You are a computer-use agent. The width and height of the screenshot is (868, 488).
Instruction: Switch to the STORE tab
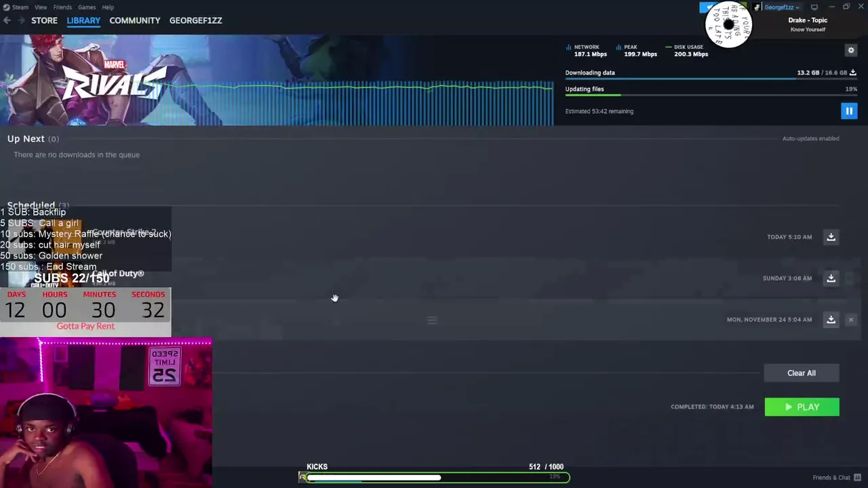click(44, 20)
